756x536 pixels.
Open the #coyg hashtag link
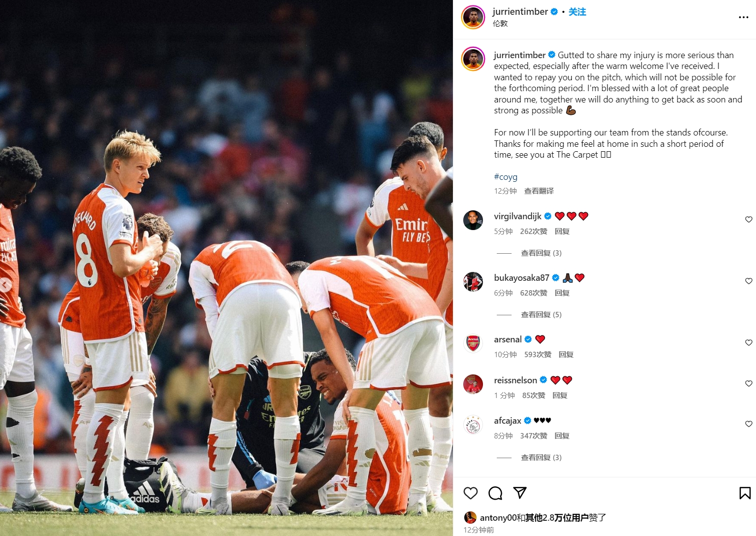[x=506, y=177]
